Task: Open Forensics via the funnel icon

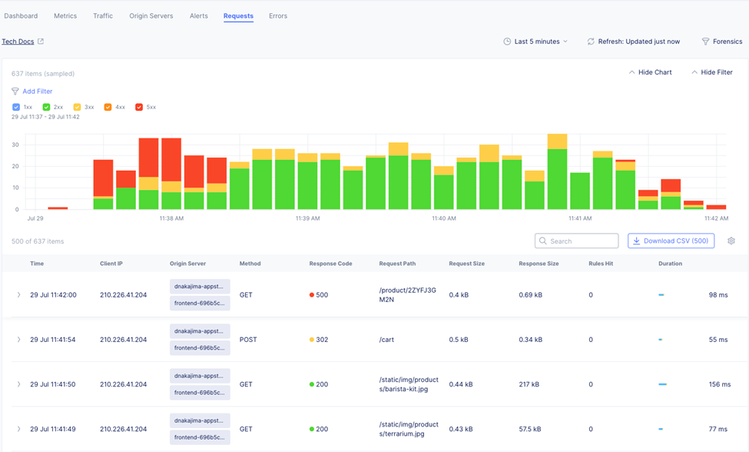Action: pyautogui.click(x=706, y=42)
